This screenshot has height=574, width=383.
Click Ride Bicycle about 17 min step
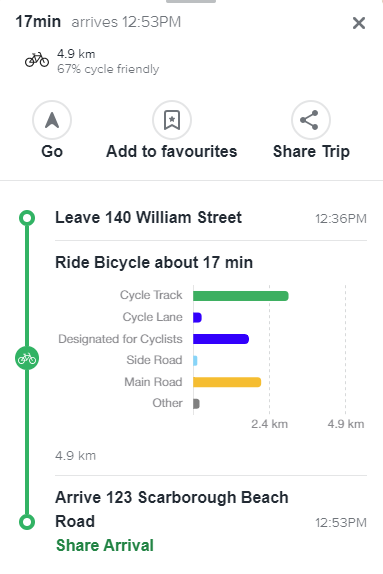coord(154,262)
